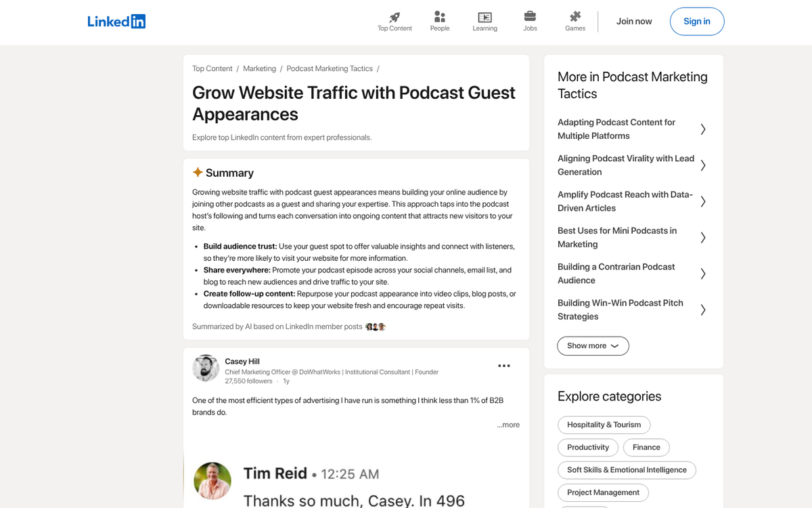This screenshot has height=508, width=812.
Task: Expand Casey Hill's post with the more link
Action: 508,425
